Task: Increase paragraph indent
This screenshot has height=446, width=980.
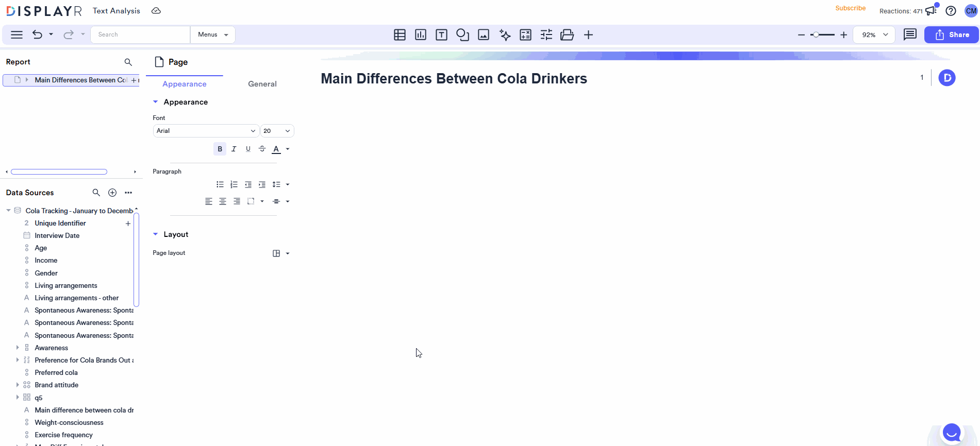Action: tap(262, 184)
